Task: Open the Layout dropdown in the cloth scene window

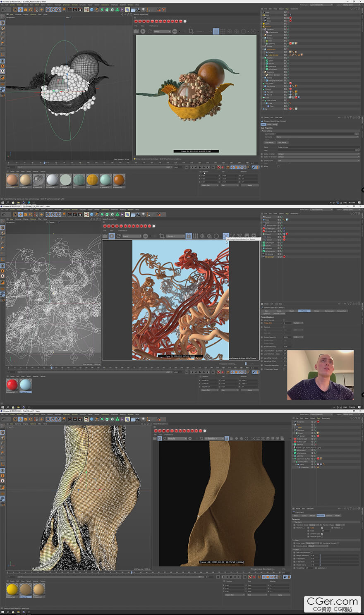Action: (352, 414)
